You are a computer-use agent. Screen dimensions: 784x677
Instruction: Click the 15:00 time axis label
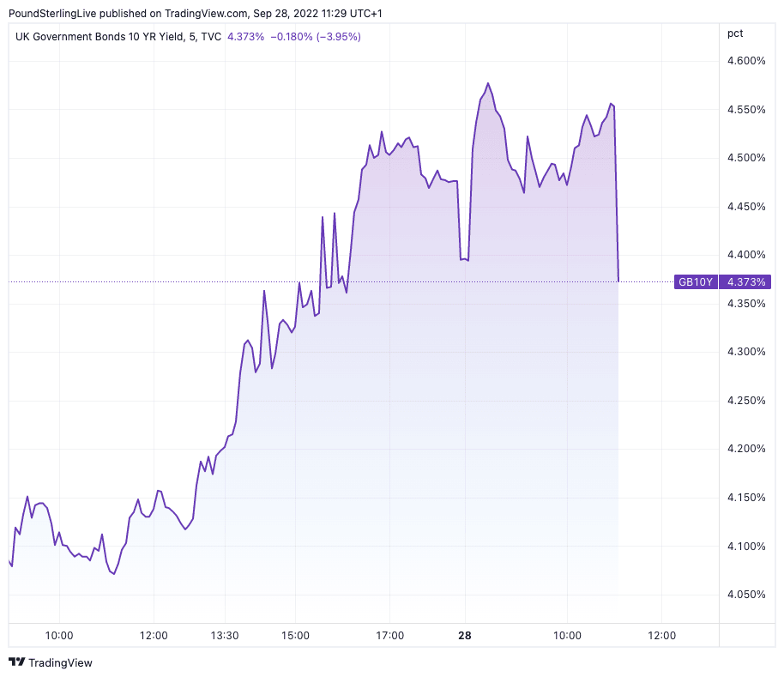tap(296, 636)
